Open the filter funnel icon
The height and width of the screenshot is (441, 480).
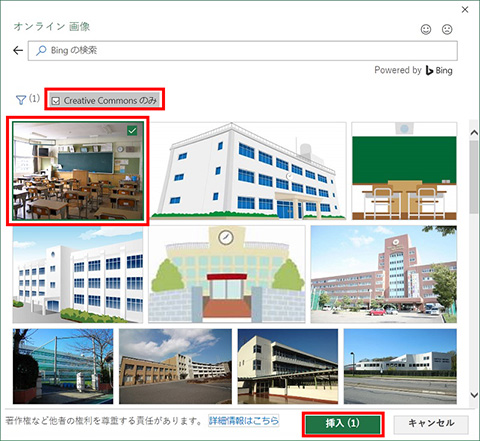coord(21,100)
